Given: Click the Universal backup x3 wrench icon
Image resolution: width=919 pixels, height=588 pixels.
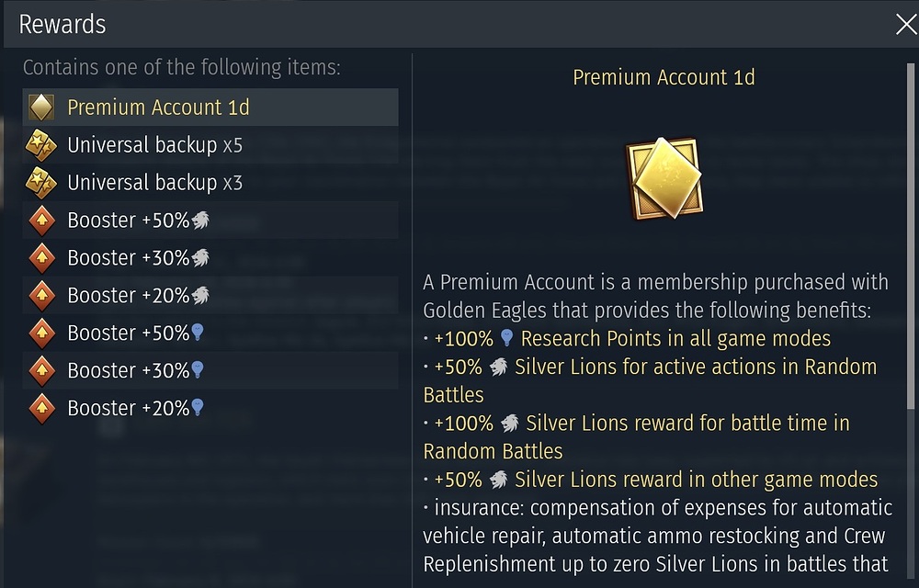Looking at the screenshot, I should (41, 182).
